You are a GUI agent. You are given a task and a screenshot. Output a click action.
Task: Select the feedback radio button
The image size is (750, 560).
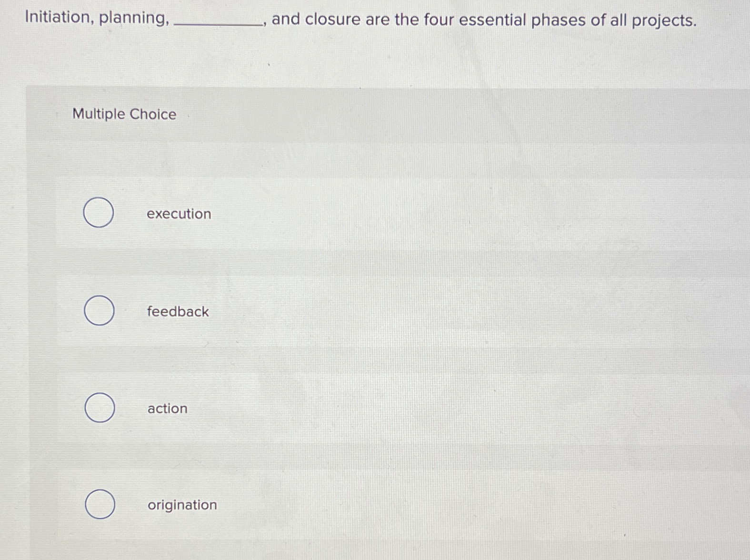[100, 311]
